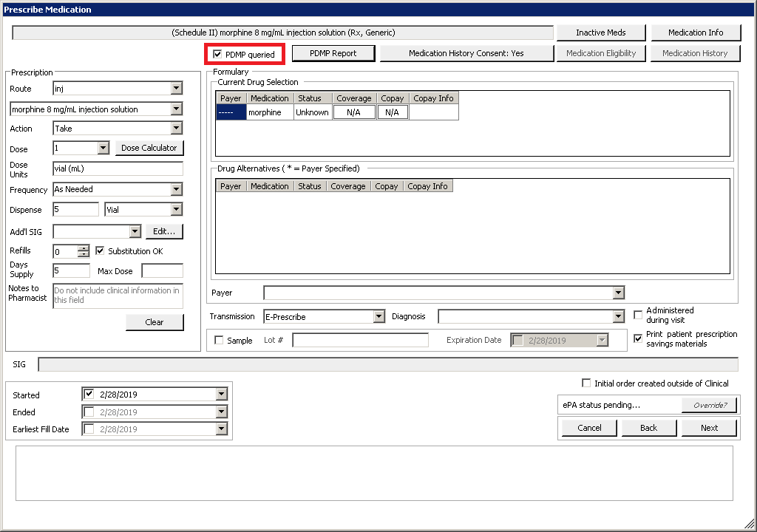Go Back to the previous step
The height and width of the screenshot is (532, 757).
[x=649, y=428]
